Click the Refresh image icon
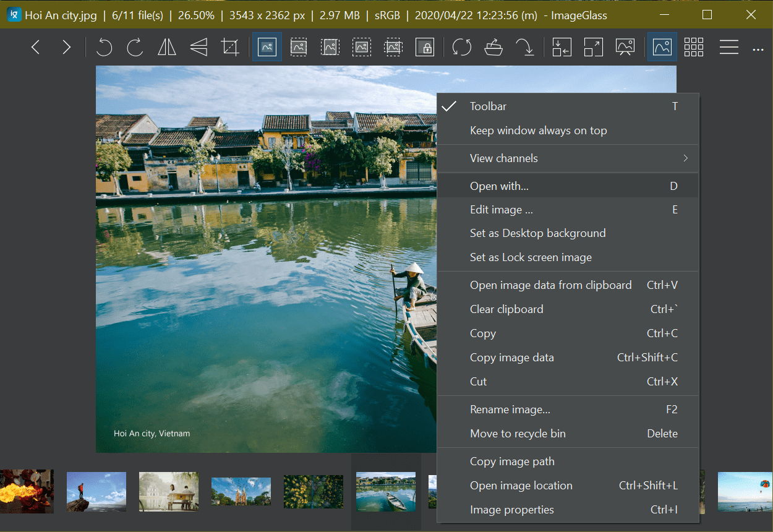 [x=461, y=47]
